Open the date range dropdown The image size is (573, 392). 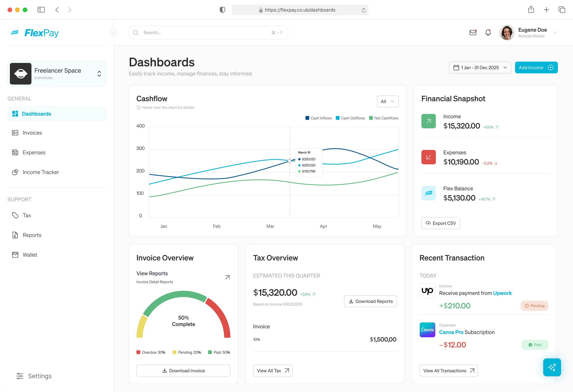tap(480, 67)
